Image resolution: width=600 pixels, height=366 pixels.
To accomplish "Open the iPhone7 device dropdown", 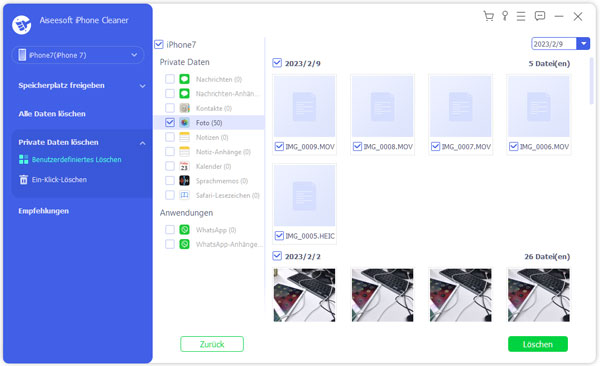I will 78,55.
